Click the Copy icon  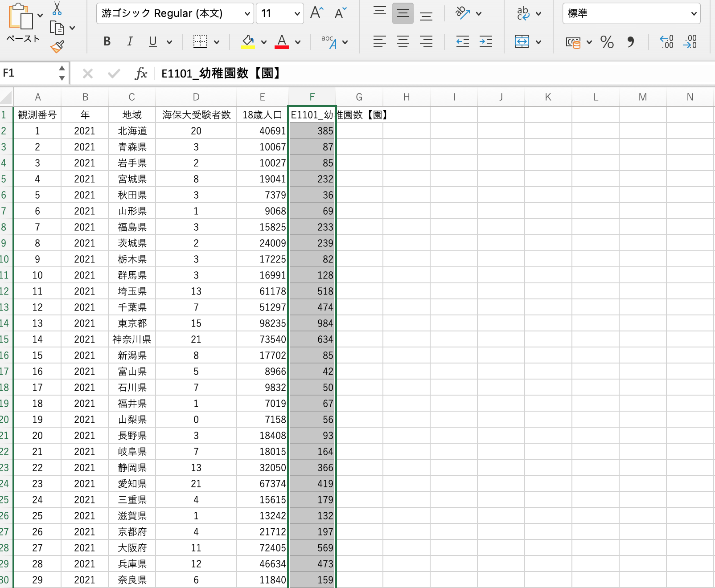57,28
